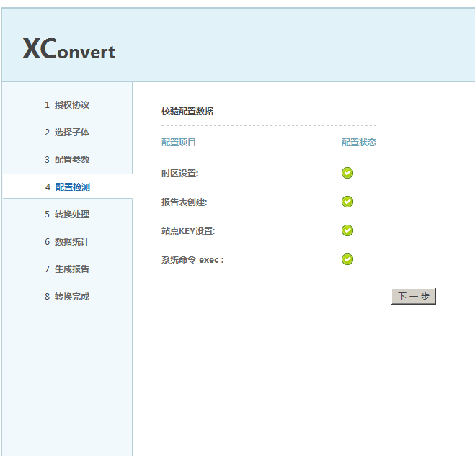Click the green checkmark for 报告表创建

[347, 202]
